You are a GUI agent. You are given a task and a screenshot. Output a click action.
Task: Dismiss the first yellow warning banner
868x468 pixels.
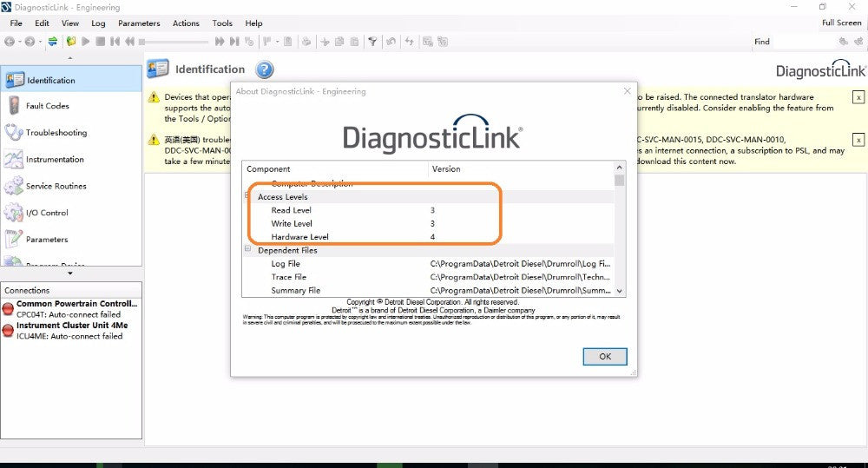(858, 97)
